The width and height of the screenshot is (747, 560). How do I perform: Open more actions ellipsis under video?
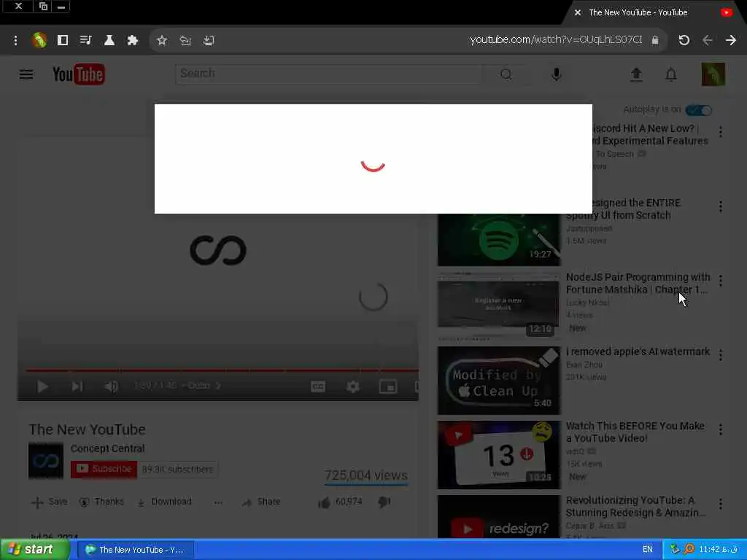coord(218,502)
